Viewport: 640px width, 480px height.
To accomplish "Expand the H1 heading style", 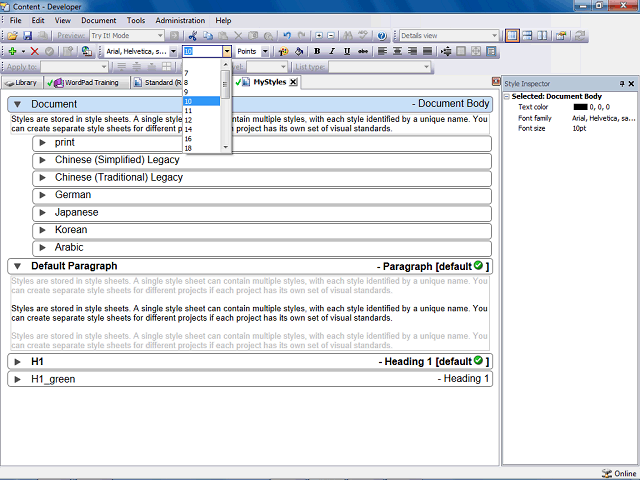I will (x=18, y=362).
